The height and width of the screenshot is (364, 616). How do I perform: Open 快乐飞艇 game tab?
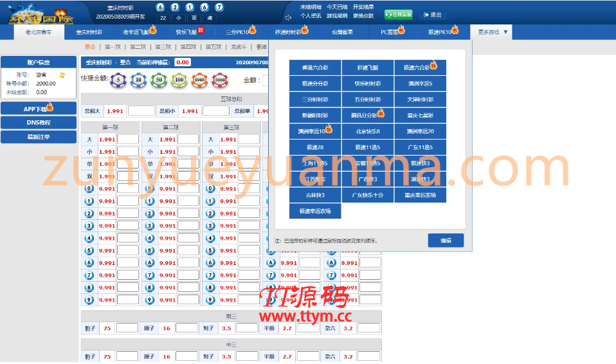(x=187, y=32)
